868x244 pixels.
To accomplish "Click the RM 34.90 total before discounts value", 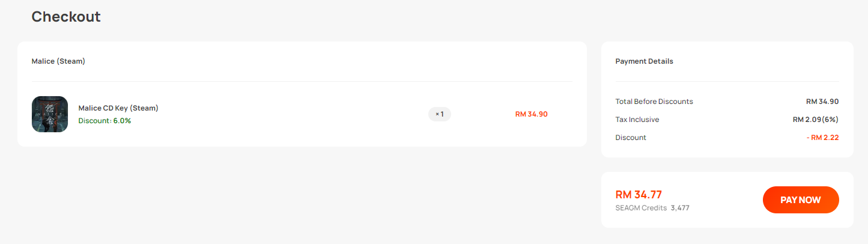I will [822, 102].
